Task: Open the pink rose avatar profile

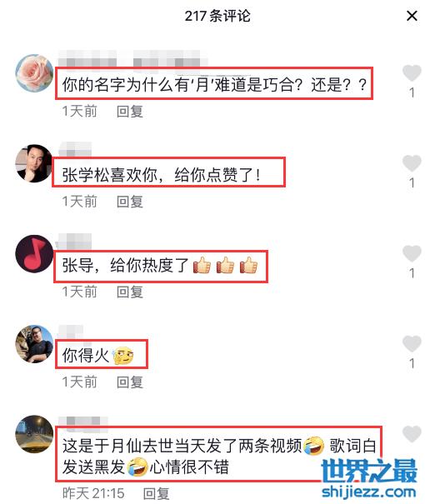Action: [x=34, y=73]
